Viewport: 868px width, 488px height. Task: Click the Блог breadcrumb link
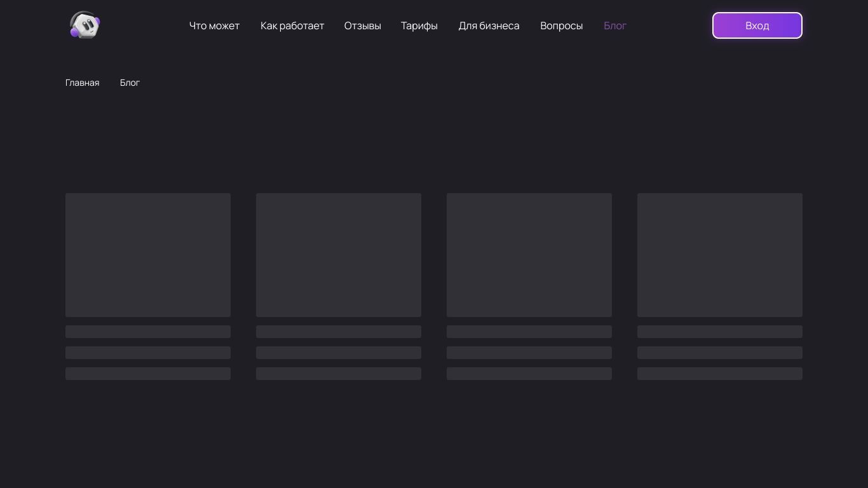pos(130,83)
